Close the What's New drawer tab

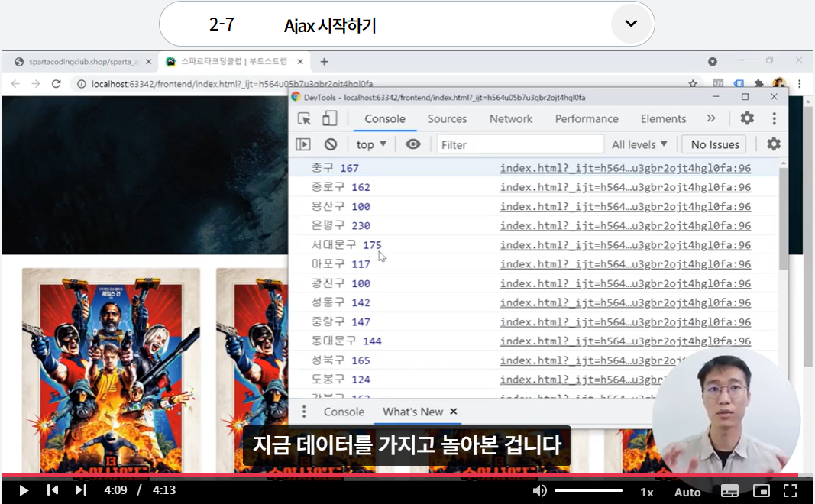454,412
